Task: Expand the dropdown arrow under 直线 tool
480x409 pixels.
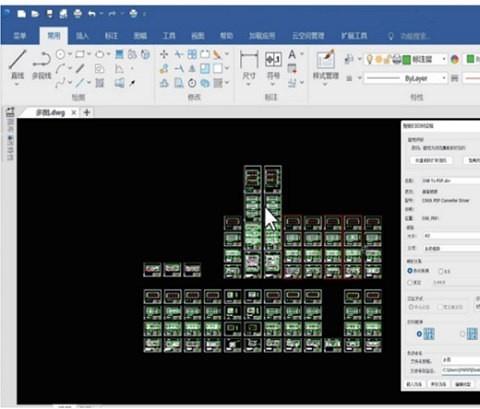Action: click(x=17, y=84)
